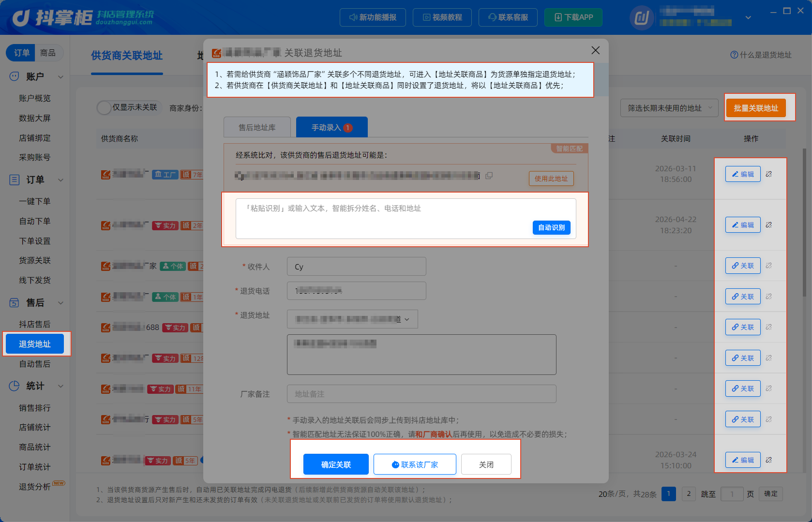Screen dimensions: 812x522
Task: Open 数据大屏 in sidebar
Action: pyautogui.click(x=35, y=118)
